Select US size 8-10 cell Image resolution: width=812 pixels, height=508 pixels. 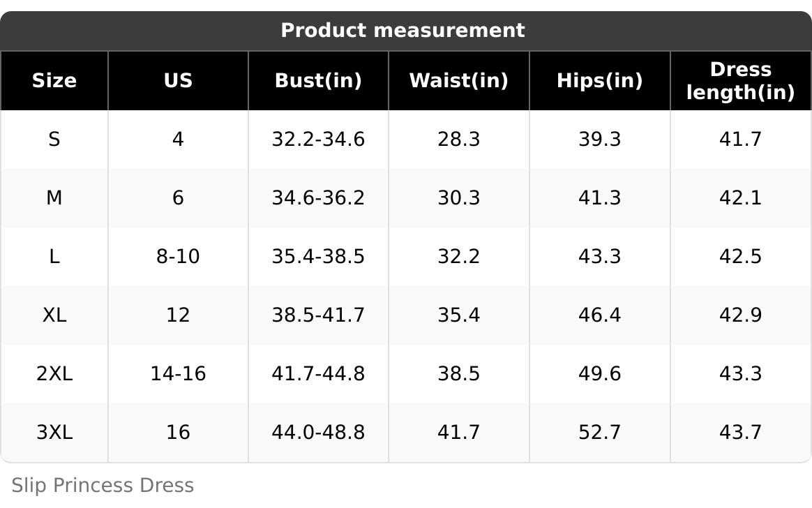[178, 256]
